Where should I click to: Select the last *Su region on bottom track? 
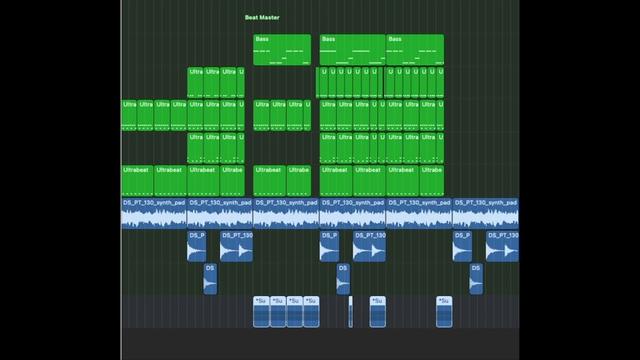click(x=444, y=312)
